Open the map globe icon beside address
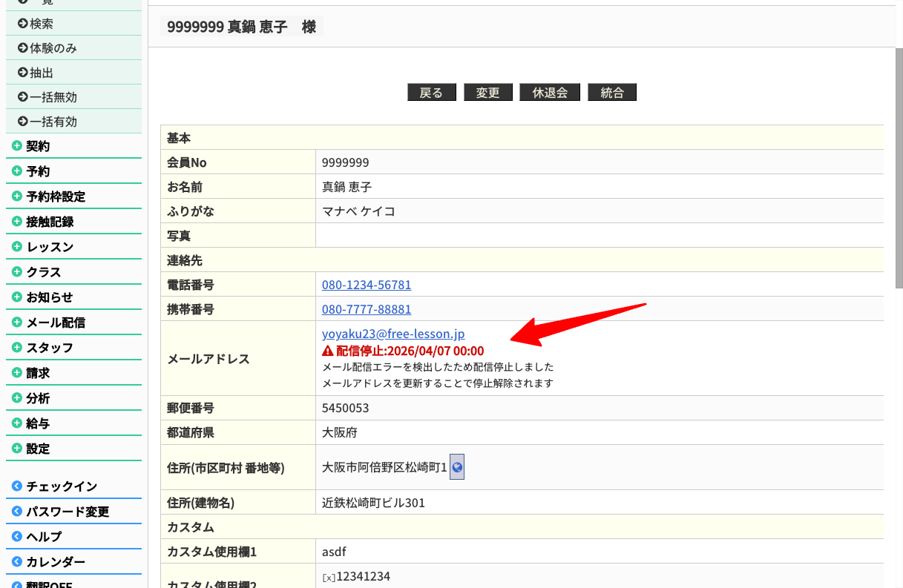The width and height of the screenshot is (903, 588). pos(457,467)
